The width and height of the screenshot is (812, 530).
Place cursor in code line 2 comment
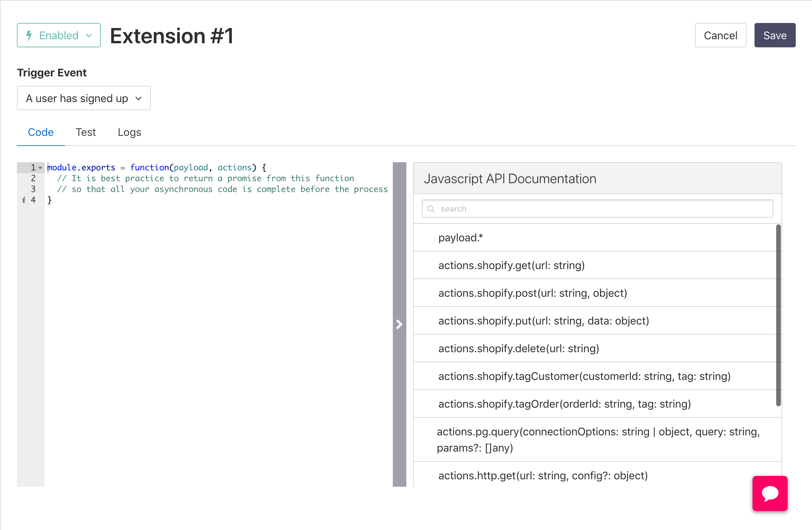coord(206,178)
